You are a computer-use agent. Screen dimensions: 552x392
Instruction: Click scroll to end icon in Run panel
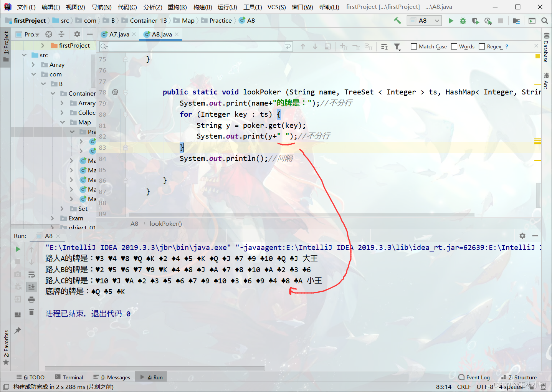coord(31,286)
